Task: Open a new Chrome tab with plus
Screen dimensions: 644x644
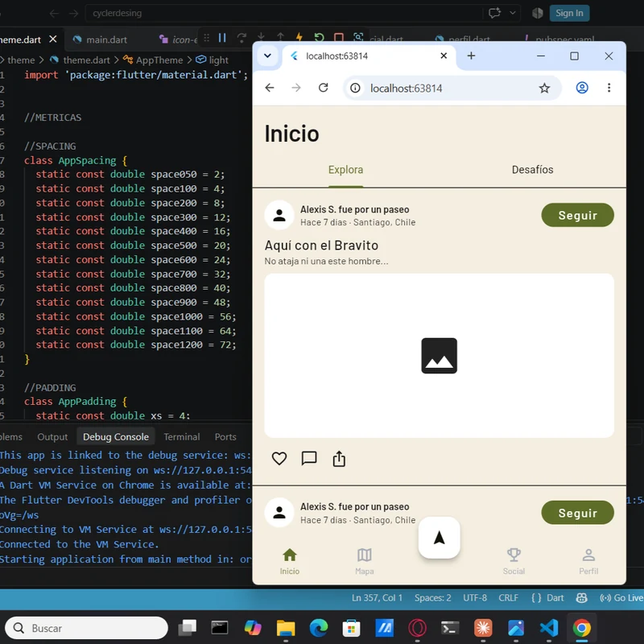Action: point(471,56)
